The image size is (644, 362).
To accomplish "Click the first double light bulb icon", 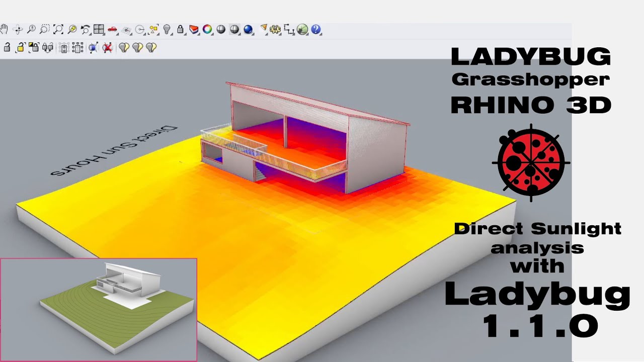I will [x=124, y=48].
